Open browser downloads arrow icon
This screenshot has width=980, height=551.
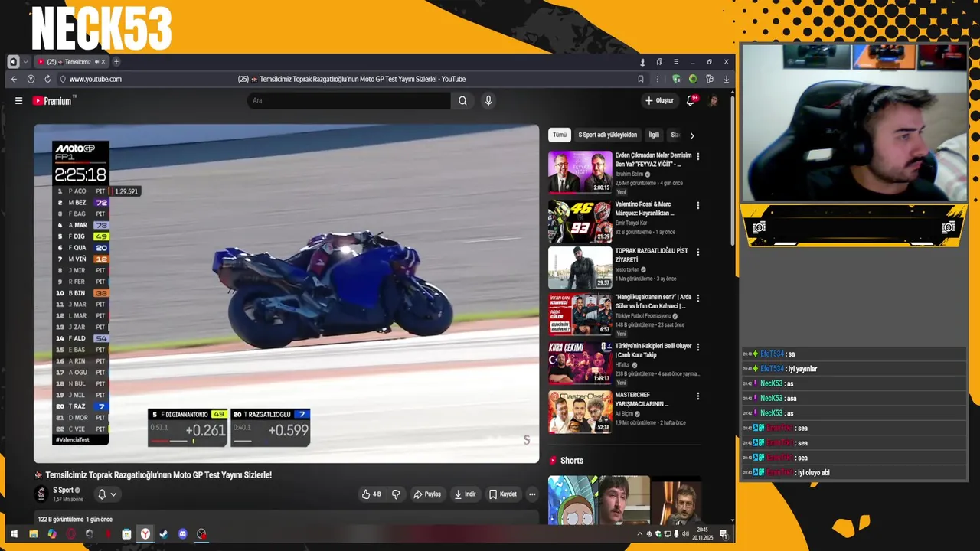click(x=726, y=79)
